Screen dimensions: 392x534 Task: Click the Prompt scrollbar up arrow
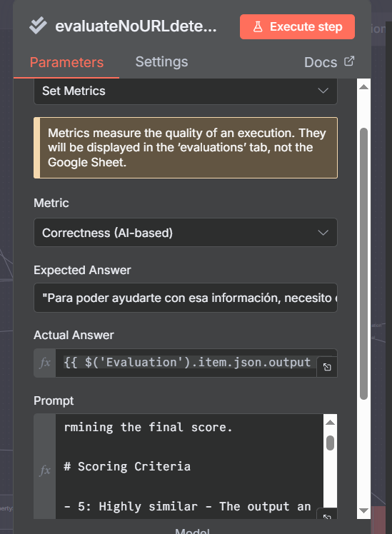point(330,423)
